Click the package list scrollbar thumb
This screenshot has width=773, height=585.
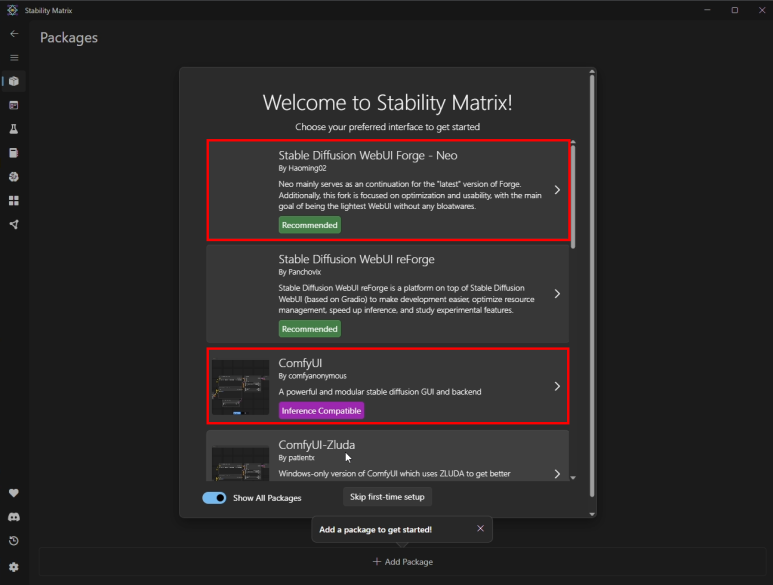[x=573, y=197]
